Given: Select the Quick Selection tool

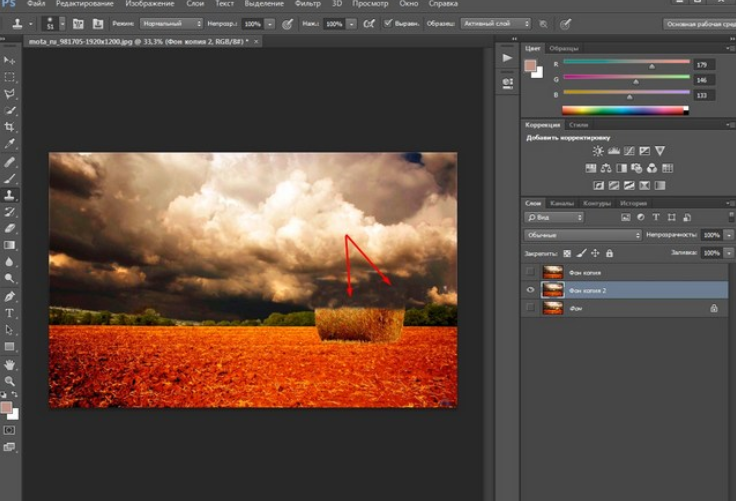Looking at the screenshot, I should [x=9, y=111].
